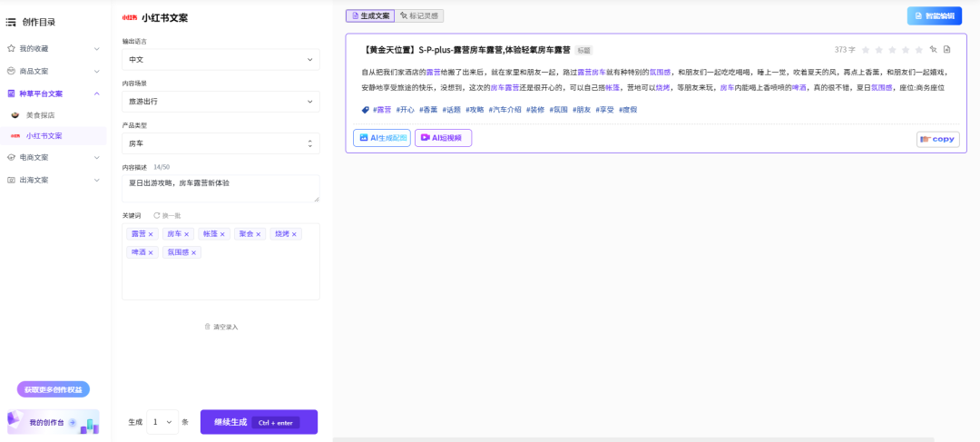Click the 商品文案 sidebar icon
The image size is (980, 442).
(11, 71)
